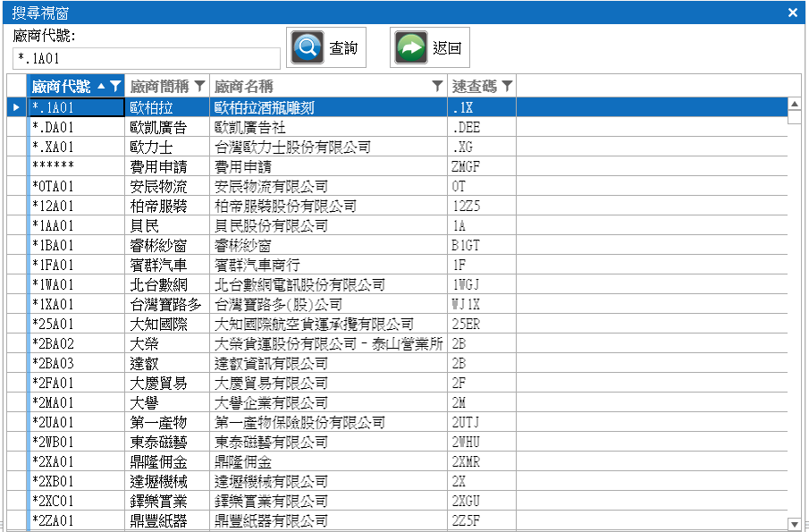The image size is (809, 532).
Task: Click 歐力士 short name cell
Action: click(167, 147)
